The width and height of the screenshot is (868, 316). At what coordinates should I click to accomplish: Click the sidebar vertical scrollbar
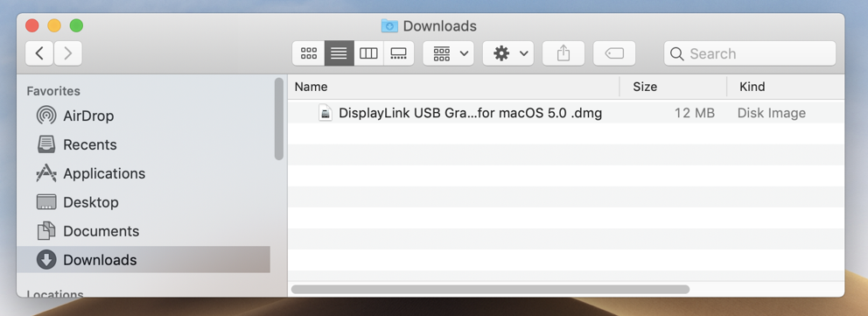[x=279, y=119]
